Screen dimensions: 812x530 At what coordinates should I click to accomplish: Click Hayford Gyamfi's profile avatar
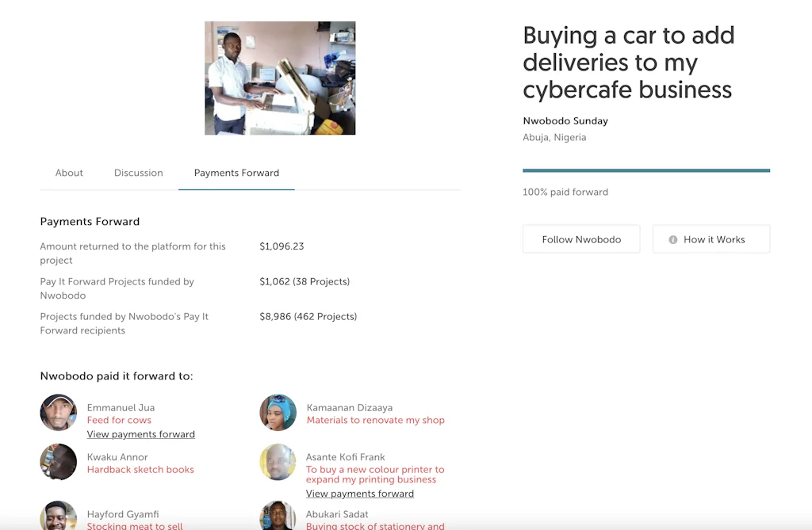pyautogui.click(x=59, y=516)
